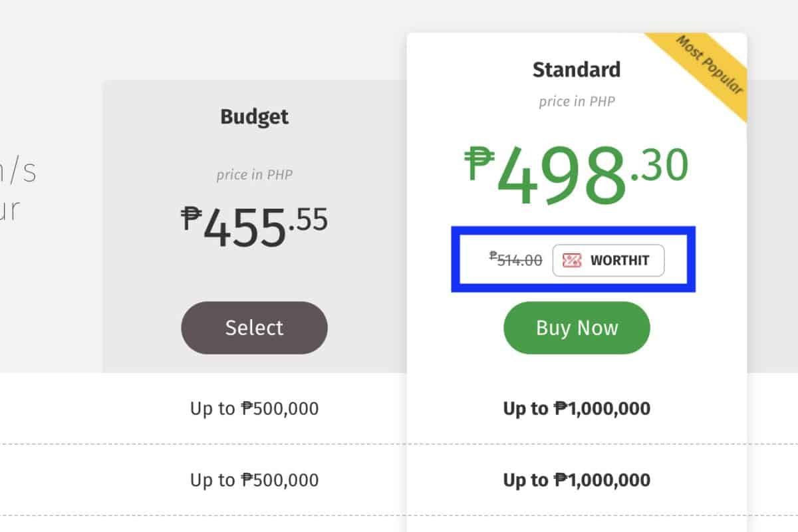The height and width of the screenshot is (532, 798).
Task: Click 'price in PHP' under Budget
Action: [x=254, y=176]
